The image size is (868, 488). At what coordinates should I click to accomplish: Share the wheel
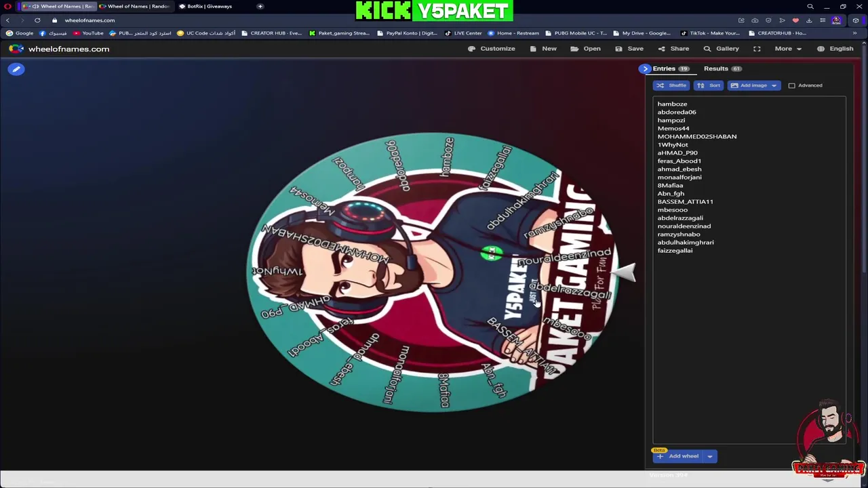pyautogui.click(x=673, y=49)
